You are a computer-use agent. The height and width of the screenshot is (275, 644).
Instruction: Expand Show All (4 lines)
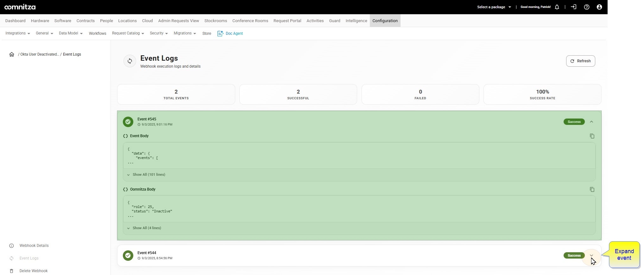pyautogui.click(x=144, y=228)
